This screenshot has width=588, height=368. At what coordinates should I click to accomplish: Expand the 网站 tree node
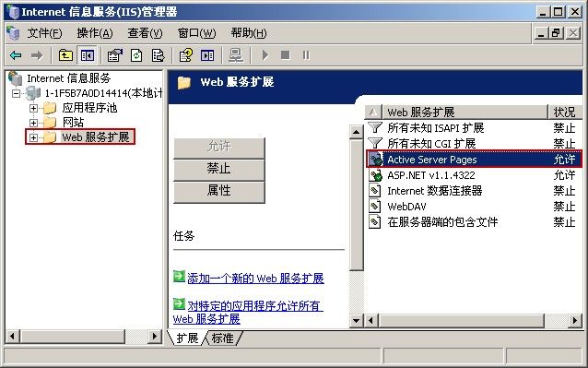tap(33, 123)
